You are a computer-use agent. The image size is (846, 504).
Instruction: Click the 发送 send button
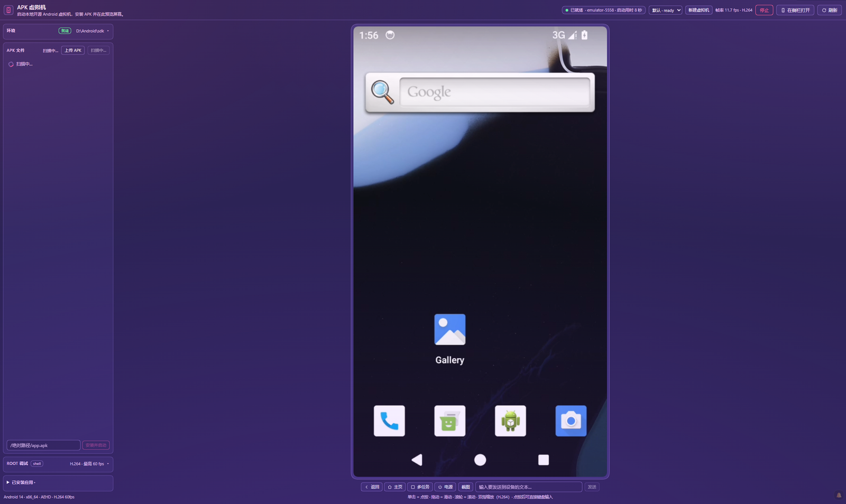click(x=592, y=487)
